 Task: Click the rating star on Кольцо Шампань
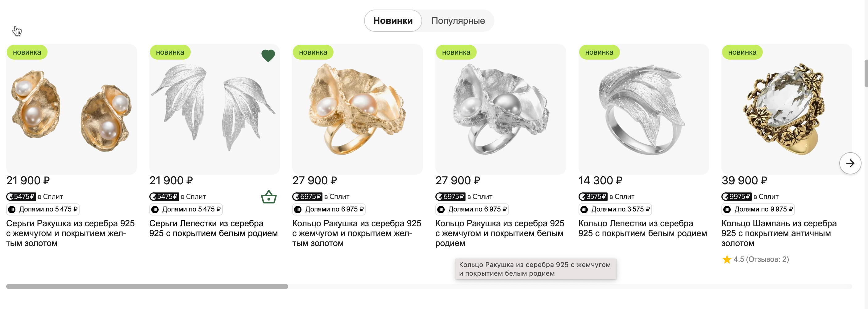point(726,260)
